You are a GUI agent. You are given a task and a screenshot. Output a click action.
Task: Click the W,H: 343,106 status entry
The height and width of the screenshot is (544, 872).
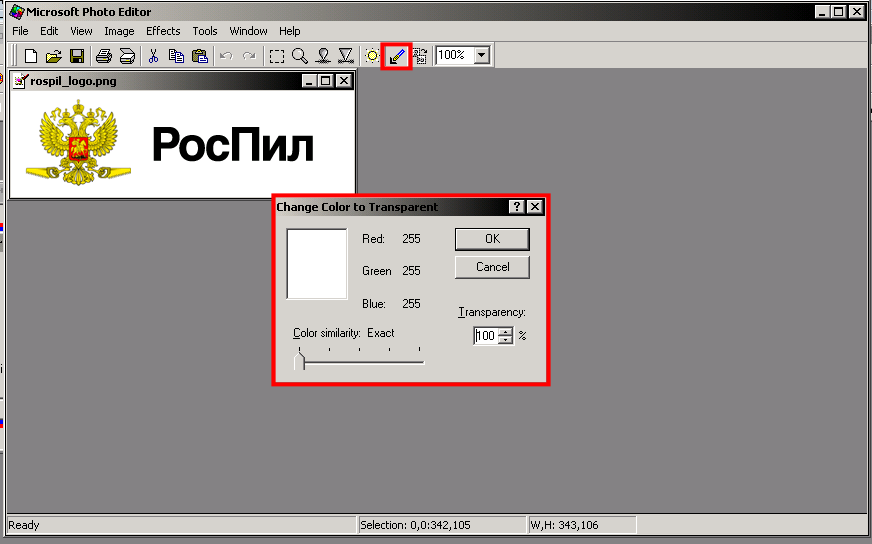[564, 525]
